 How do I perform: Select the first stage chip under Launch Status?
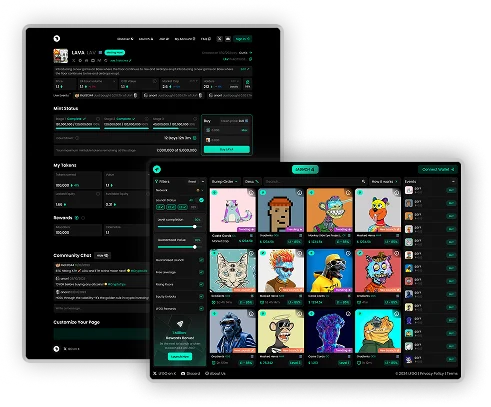click(x=160, y=207)
